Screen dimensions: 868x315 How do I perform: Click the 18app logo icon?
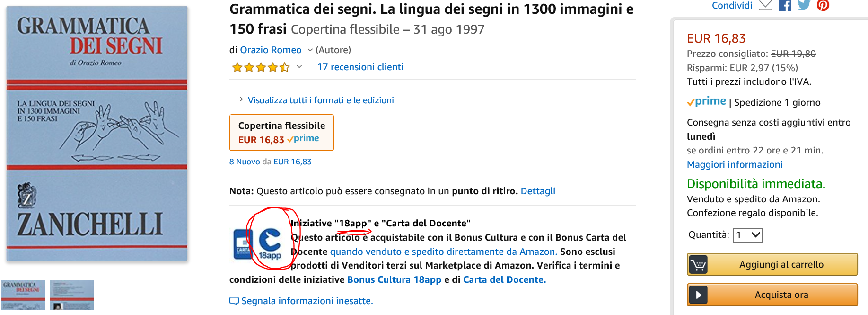270,243
